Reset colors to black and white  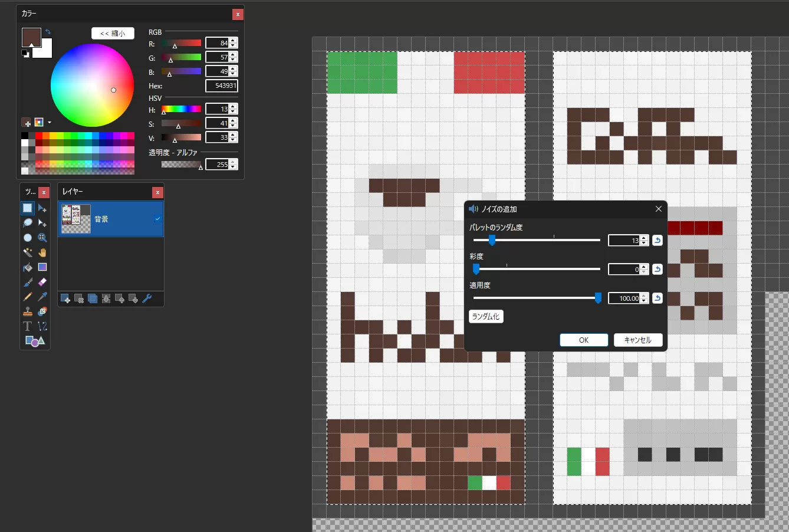tap(25, 54)
